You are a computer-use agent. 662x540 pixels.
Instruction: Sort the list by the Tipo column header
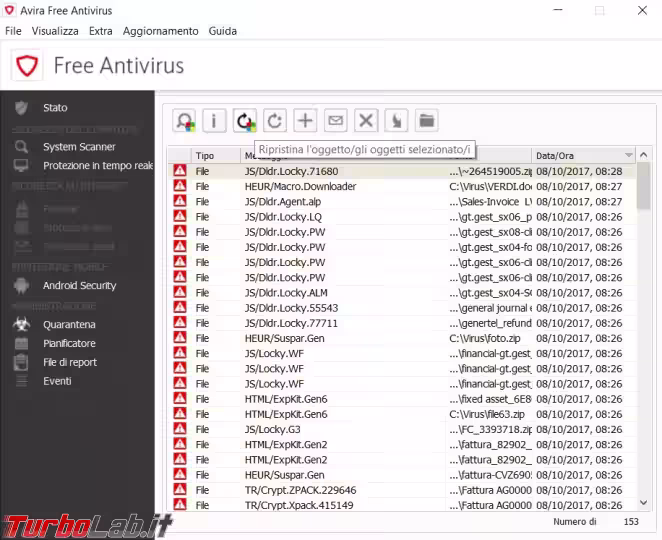point(216,156)
